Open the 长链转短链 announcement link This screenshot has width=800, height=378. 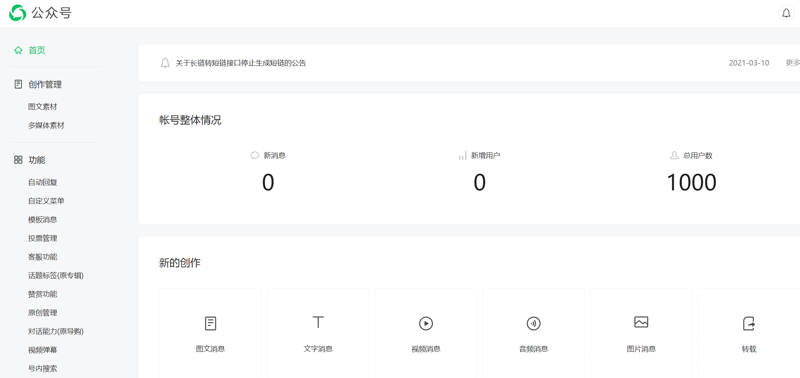[x=241, y=63]
